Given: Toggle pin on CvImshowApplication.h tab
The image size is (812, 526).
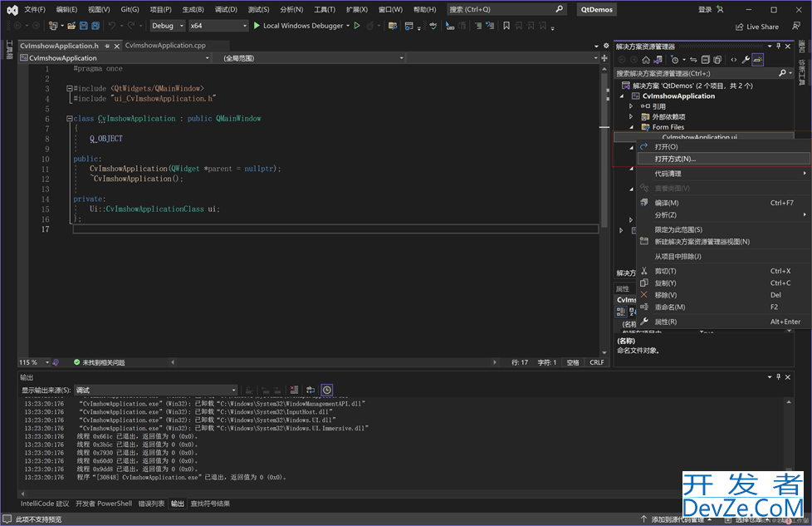Looking at the screenshot, I should coord(107,46).
